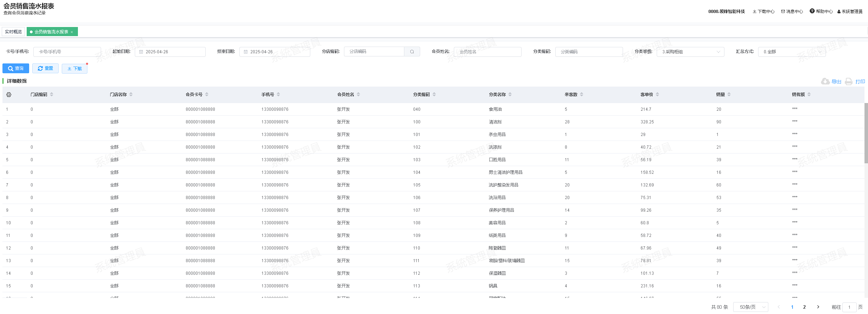
Task: Open the 50条/页 page size dropdown
Action: [751, 307]
